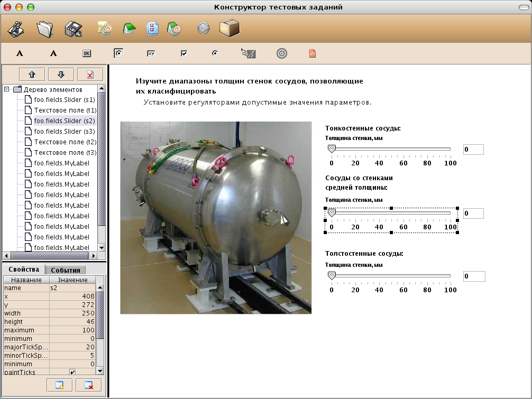This screenshot has height=399, width=532.
Task: Select the OK button element tool
Action: (x=87, y=53)
